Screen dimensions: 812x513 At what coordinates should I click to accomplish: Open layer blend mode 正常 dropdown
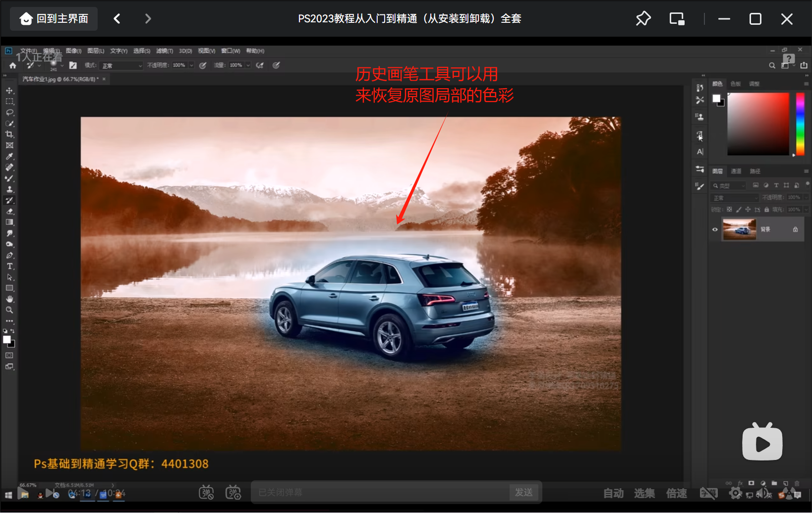(x=735, y=198)
